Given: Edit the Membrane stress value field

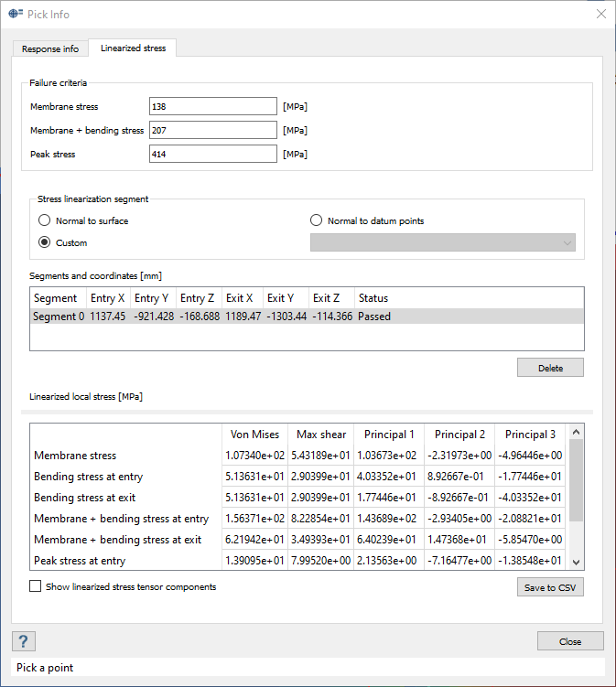Looking at the screenshot, I should [x=212, y=107].
